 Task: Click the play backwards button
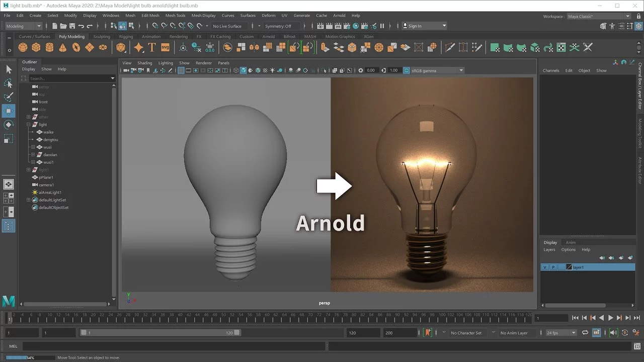601,318
